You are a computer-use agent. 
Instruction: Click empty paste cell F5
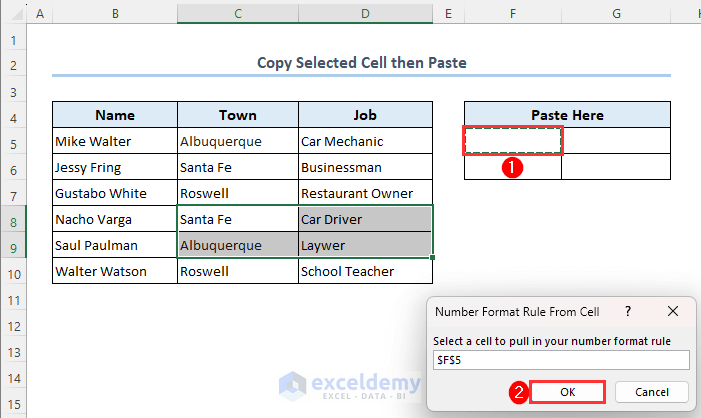(513, 141)
